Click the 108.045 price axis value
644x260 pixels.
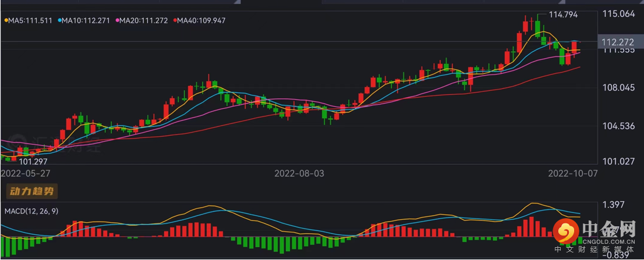coord(618,87)
